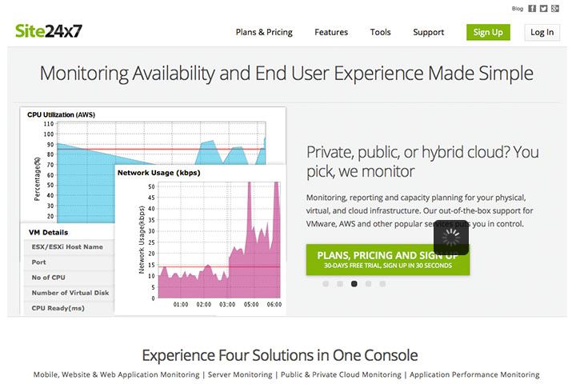
Task: Open the Google Plus social icon
Action: tap(554, 9)
